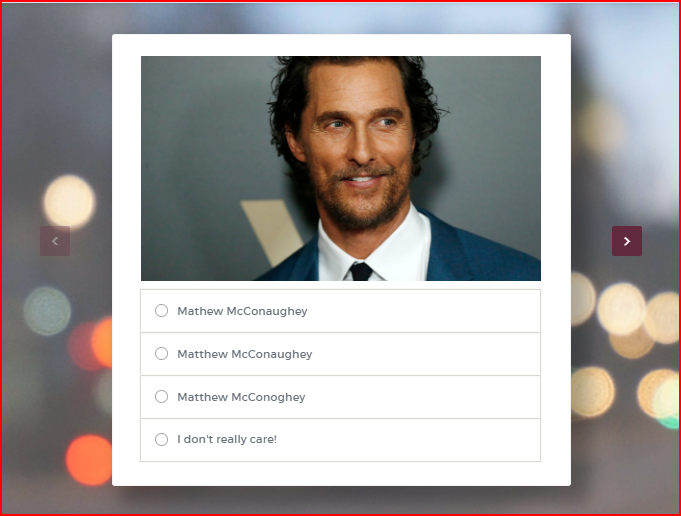This screenshot has width=681, height=516.
Task: Mark the "I don't really care!" radio
Action: click(x=161, y=440)
